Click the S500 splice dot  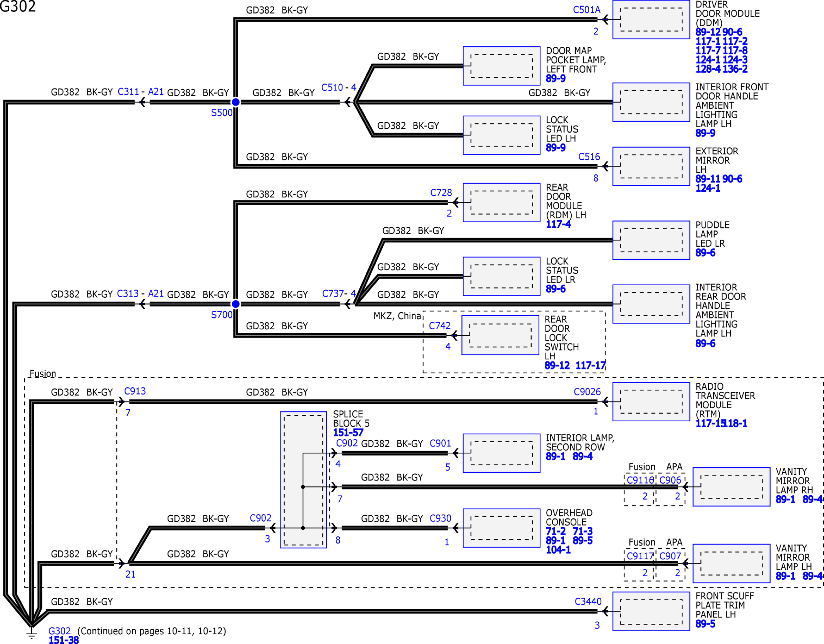coord(236,102)
